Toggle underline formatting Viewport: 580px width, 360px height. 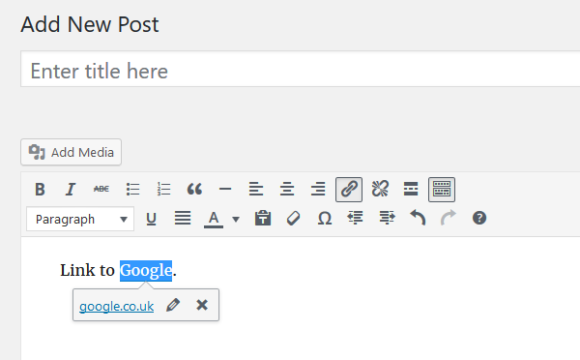tap(151, 219)
